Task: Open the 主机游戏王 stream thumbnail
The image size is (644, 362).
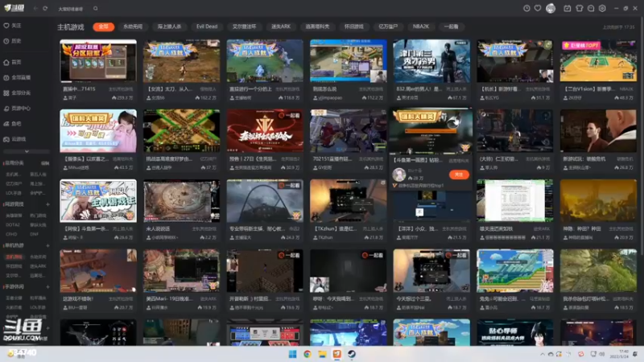Action: 98,200
